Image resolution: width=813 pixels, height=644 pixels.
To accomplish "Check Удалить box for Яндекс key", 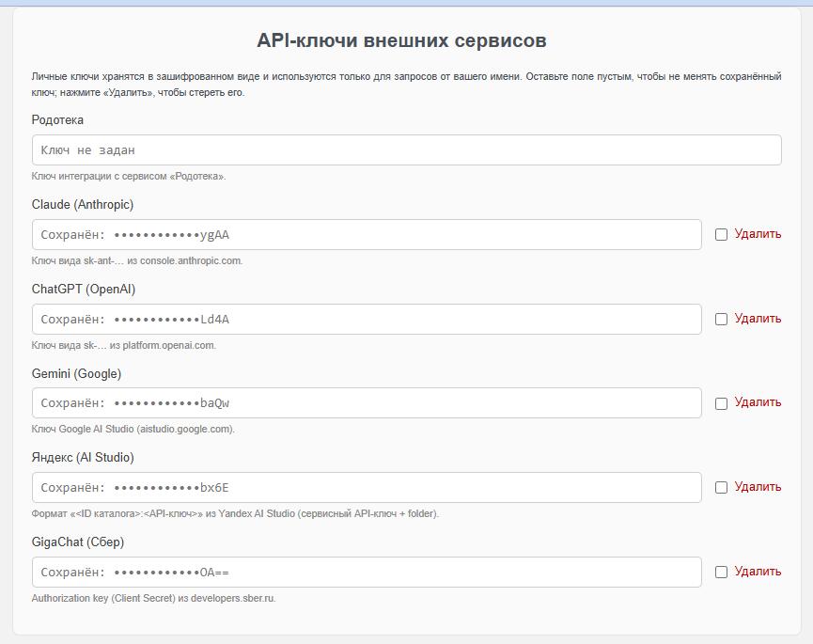I will pos(721,487).
